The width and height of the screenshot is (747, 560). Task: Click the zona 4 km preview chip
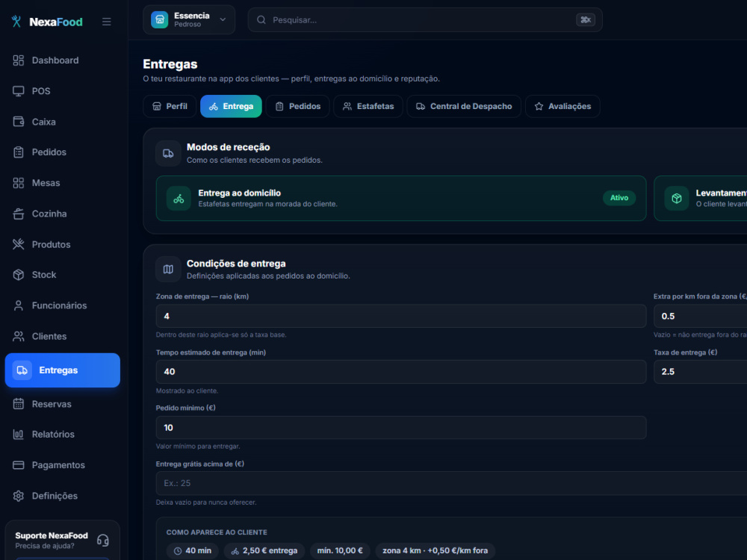tap(435, 551)
